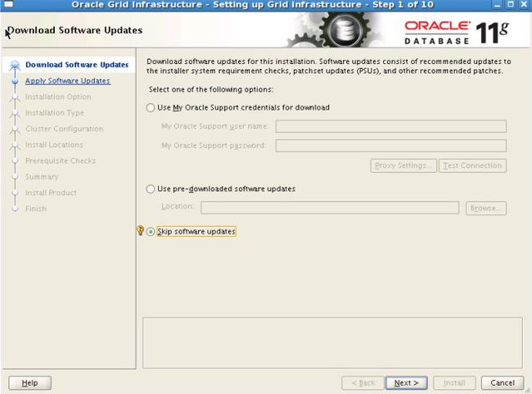The width and height of the screenshot is (532, 394).
Task: Click the Install Locations step
Action: 54,145
